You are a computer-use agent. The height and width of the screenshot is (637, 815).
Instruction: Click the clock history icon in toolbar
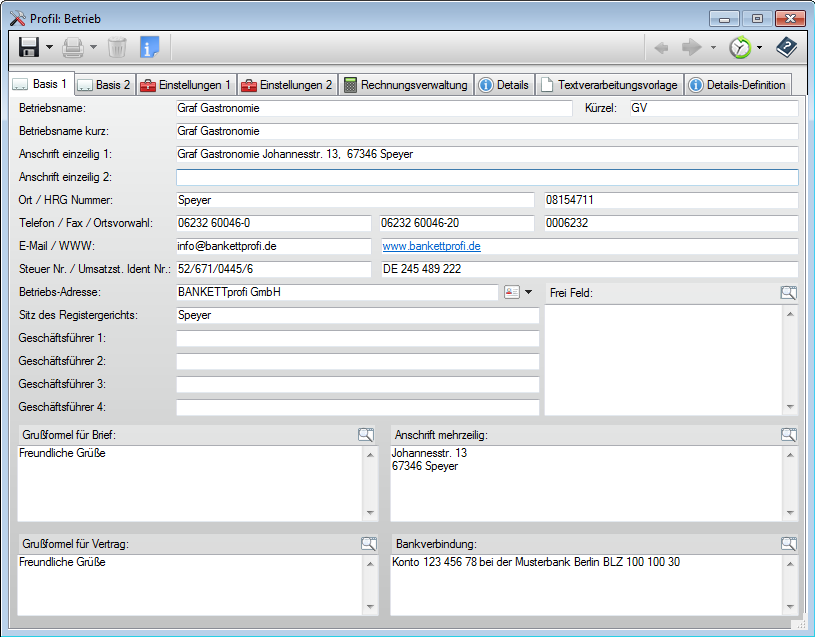point(739,47)
